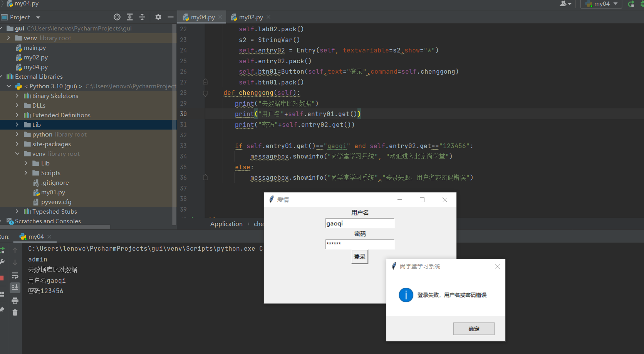Click the 确定 button in the message dialog
Screen dimensions: 644x354
474,329
